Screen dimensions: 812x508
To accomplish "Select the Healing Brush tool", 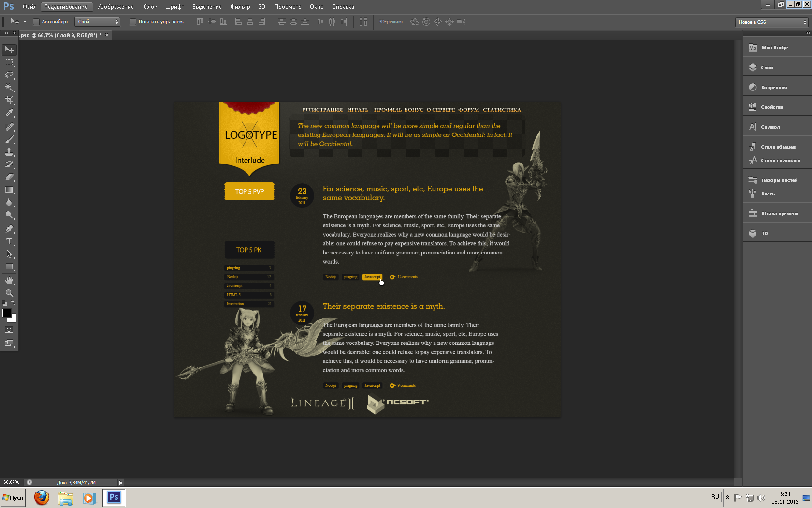I will pyautogui.click(x=9, y=127).
